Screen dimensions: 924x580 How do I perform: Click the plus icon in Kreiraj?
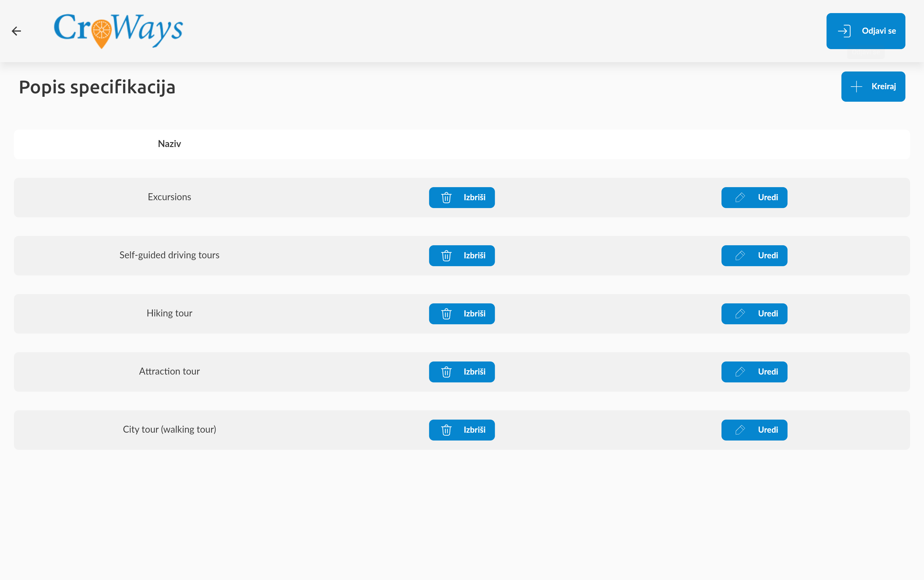(856, 87)
